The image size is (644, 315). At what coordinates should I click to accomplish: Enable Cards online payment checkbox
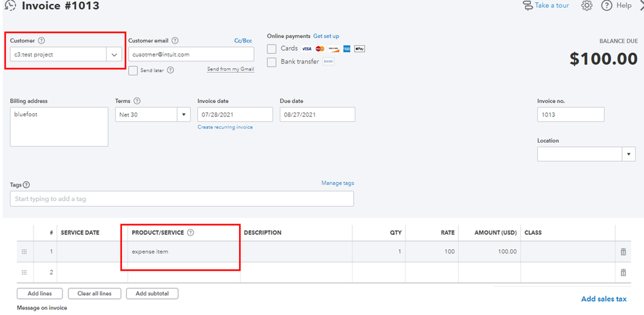271,49
